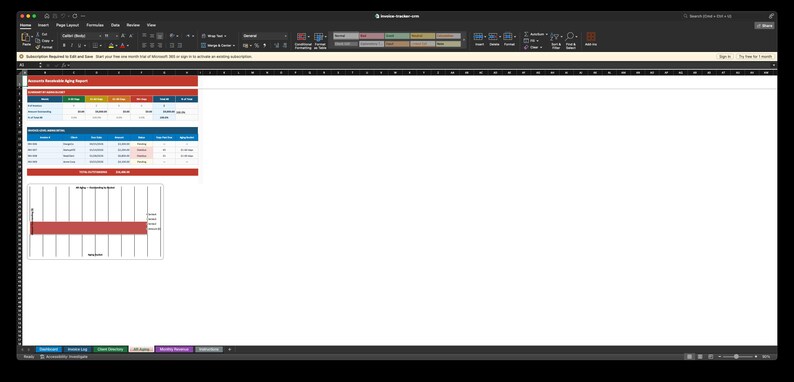Click the Name Box cell reference field

point(29,65)
